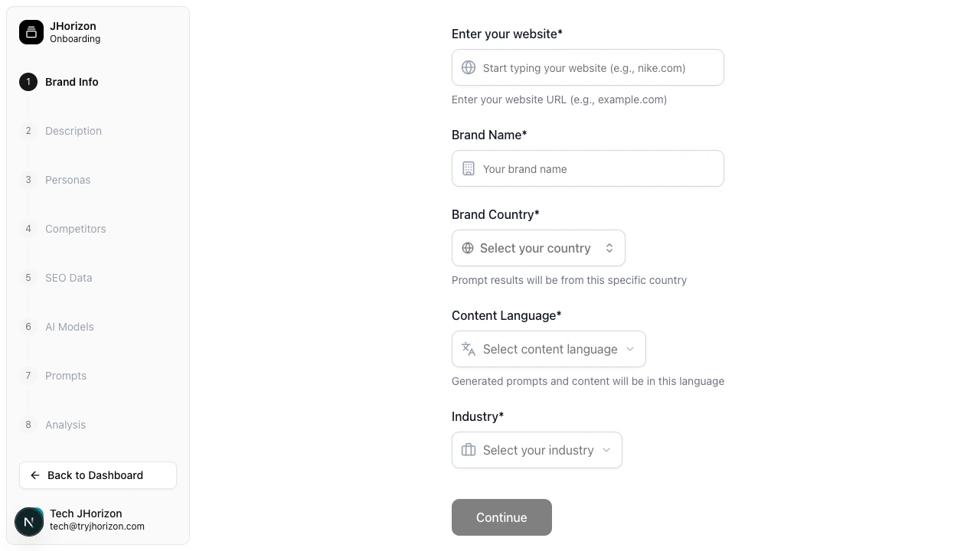
Task: Click step indicator circle for Analysis
Action: (x=28, y=425)
